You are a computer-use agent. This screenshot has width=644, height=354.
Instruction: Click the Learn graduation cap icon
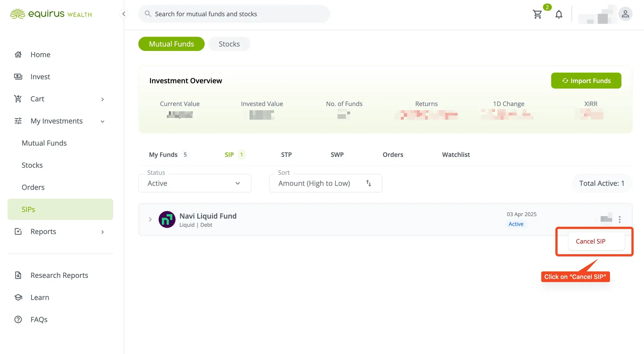point(18,297)
